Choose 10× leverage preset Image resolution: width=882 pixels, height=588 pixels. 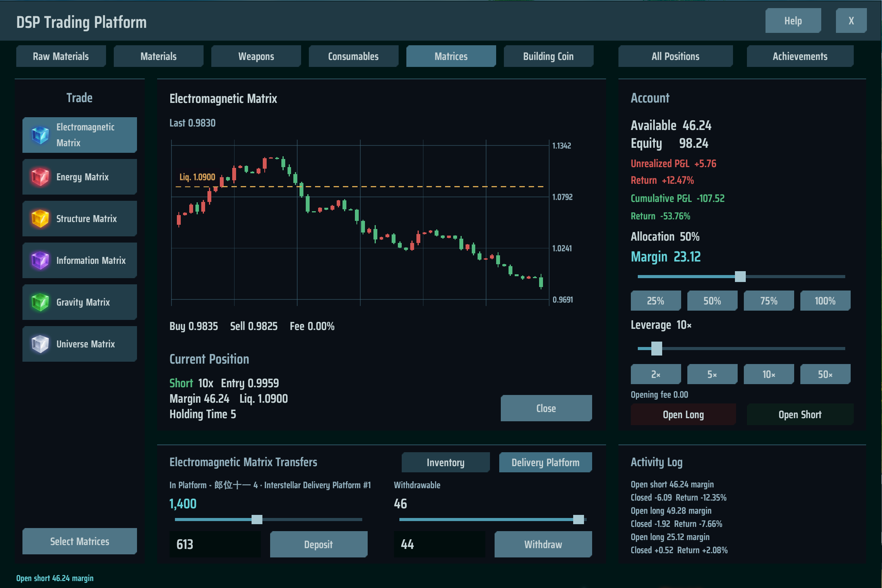(769, 374)
